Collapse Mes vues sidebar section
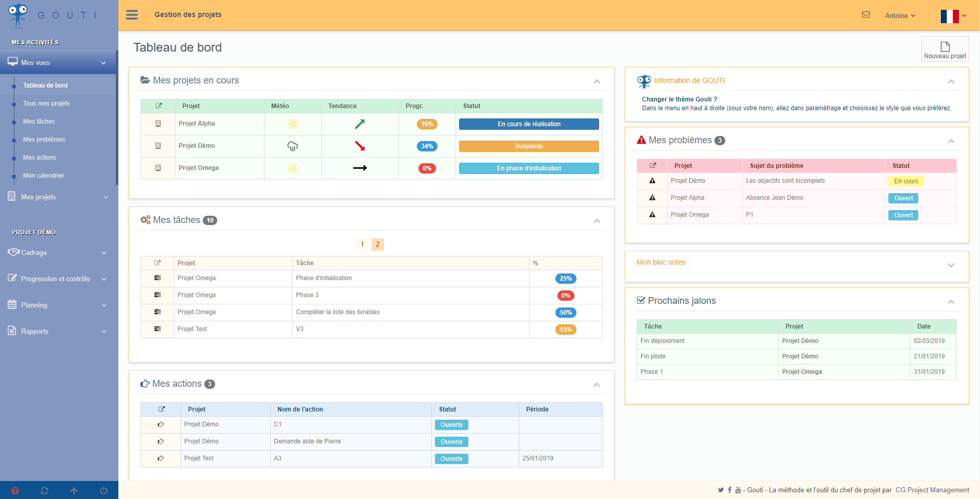 tap(58, 62)
